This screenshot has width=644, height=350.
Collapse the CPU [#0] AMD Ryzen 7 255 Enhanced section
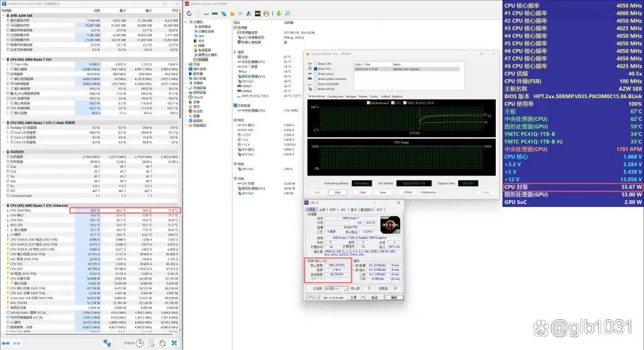pos(4,205)
